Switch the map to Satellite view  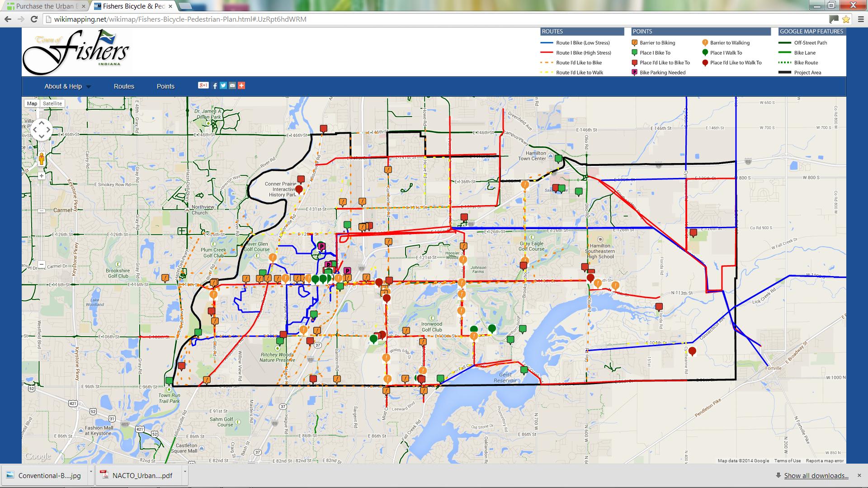click(x=52, y=103)
